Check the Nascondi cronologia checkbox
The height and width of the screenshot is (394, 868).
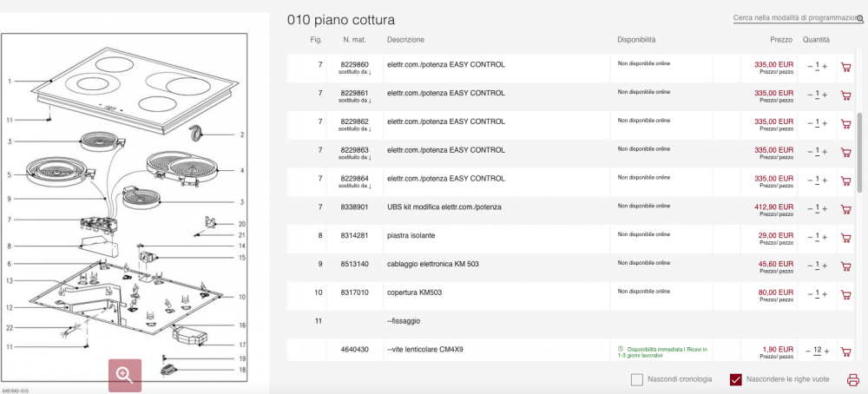637,379
